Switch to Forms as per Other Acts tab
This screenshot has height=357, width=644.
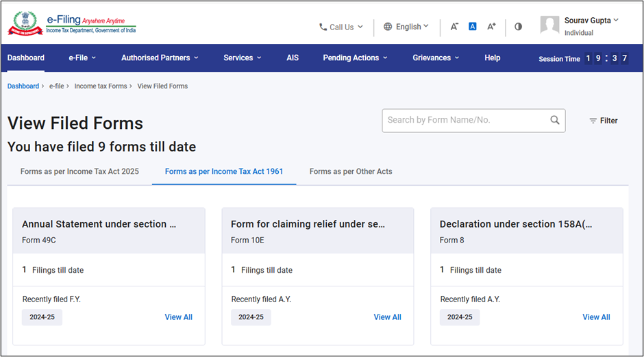pyautogui.click(x=351, y=171)
